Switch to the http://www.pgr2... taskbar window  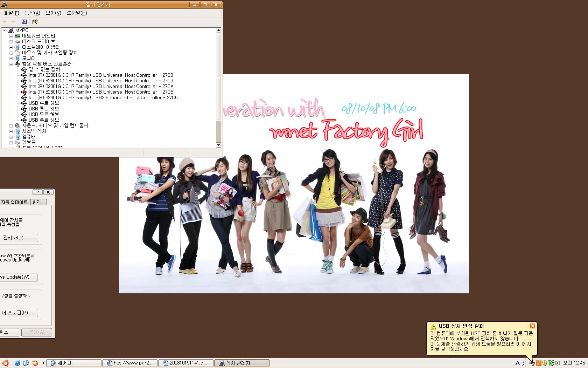[129, 363]
